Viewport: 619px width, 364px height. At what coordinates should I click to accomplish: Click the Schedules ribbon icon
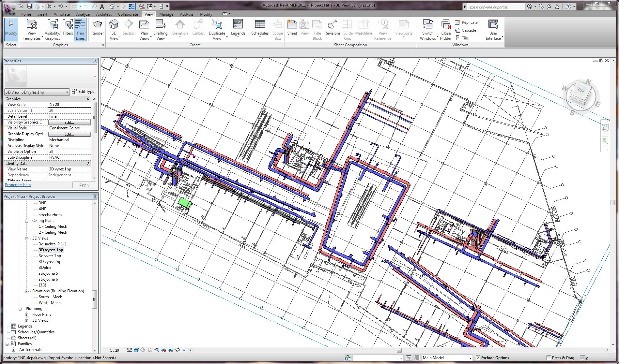(x=260, y=28)
